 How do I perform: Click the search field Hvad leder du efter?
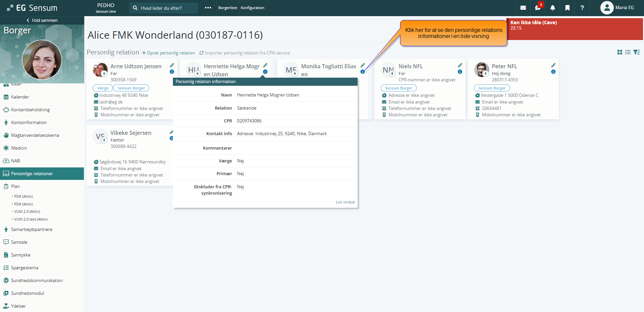(x=164, y=8)
